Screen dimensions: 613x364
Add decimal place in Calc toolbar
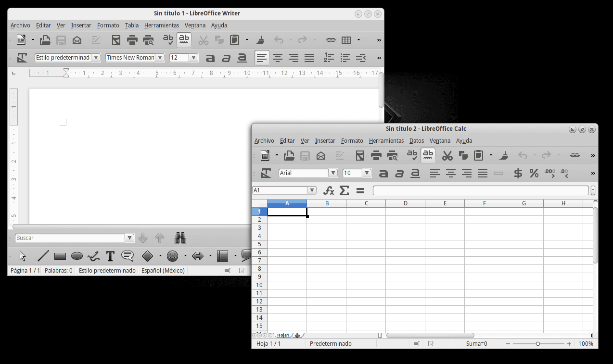[549, 173]
